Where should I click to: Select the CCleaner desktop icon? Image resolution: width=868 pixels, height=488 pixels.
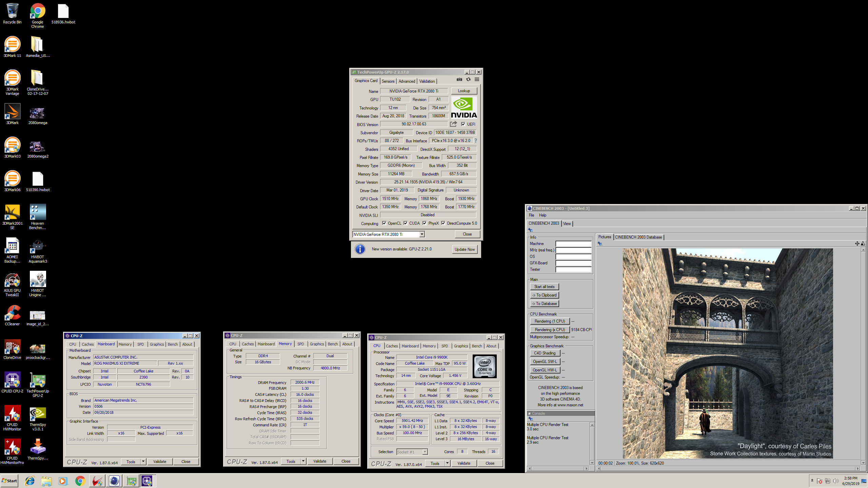point(12,315)
